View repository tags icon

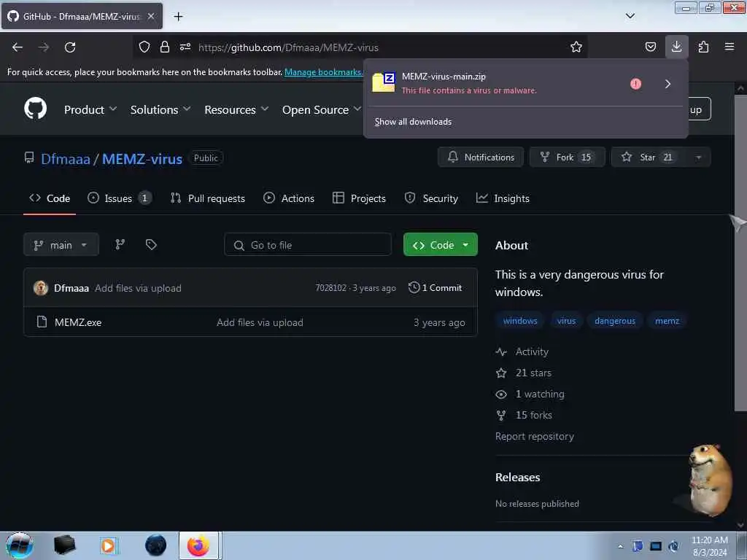tap(151, 244)
